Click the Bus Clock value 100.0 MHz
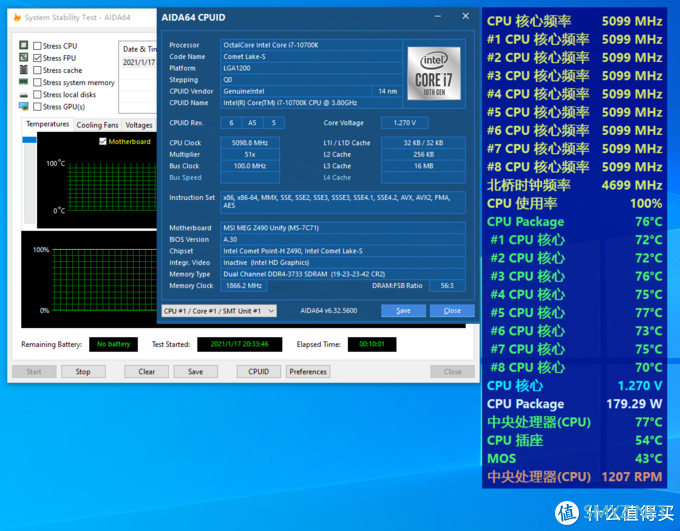The height and width of the screenshot is (531, 680). (x=250, y=166)
